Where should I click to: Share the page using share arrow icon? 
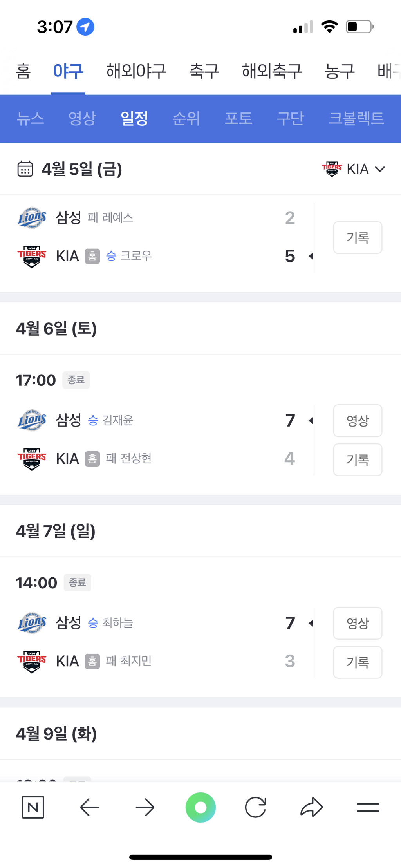pos(312,807)
